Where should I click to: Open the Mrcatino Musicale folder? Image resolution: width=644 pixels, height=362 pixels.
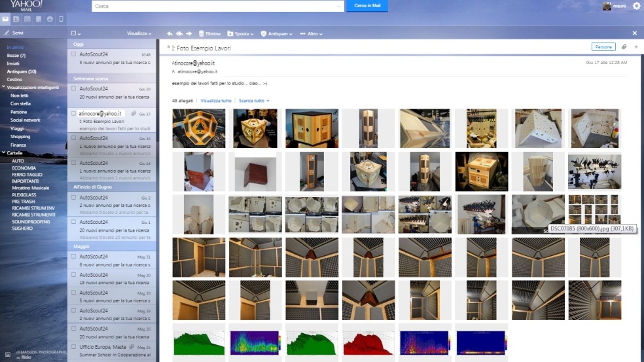tap(30, 188)
